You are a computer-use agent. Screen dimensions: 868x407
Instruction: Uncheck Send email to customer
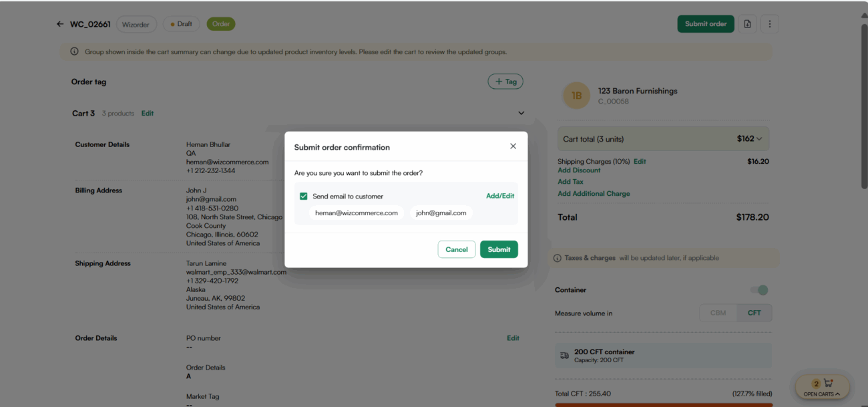point(304,196)
